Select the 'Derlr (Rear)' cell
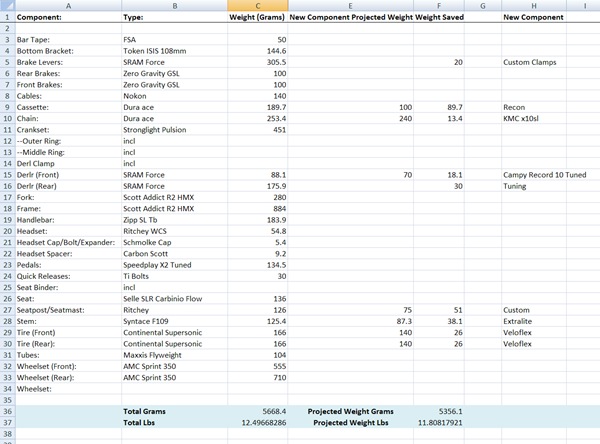 (x=68, y=186)
